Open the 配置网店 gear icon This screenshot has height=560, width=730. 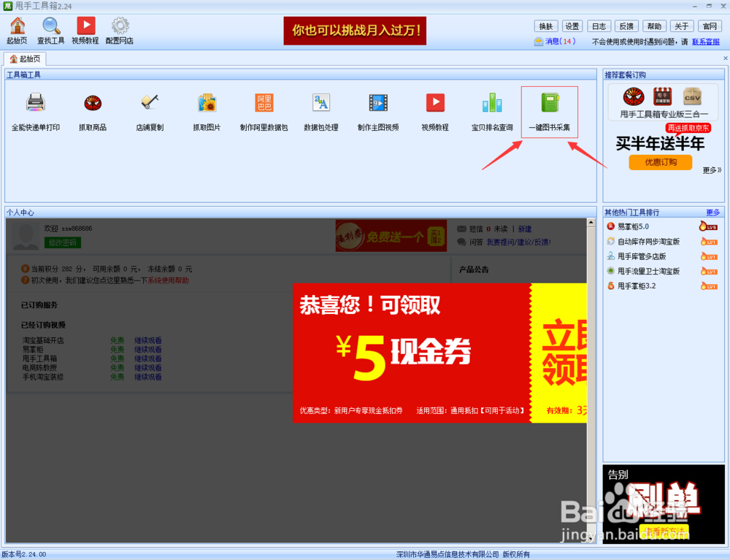pyautogui.click(x=120, y=30)
